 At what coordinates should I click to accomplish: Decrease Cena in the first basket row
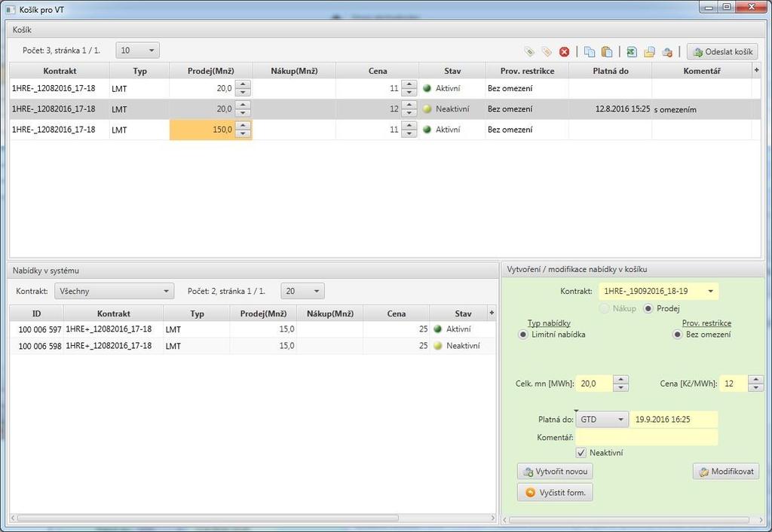click(409, 93)
